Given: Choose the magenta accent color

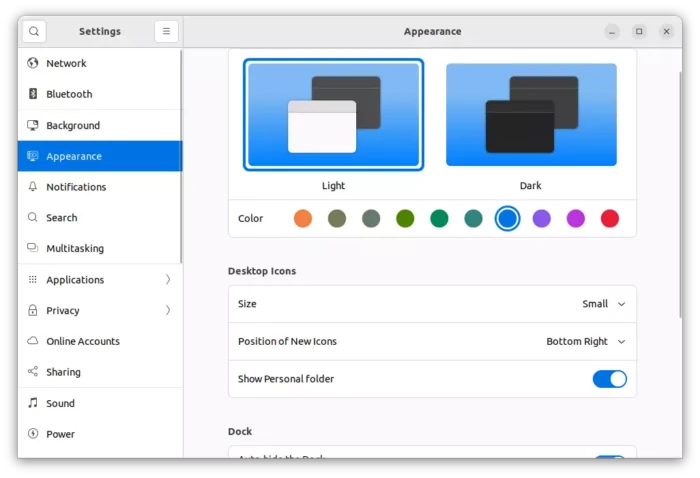Looking at the screenshot, I should coord(575,219).
